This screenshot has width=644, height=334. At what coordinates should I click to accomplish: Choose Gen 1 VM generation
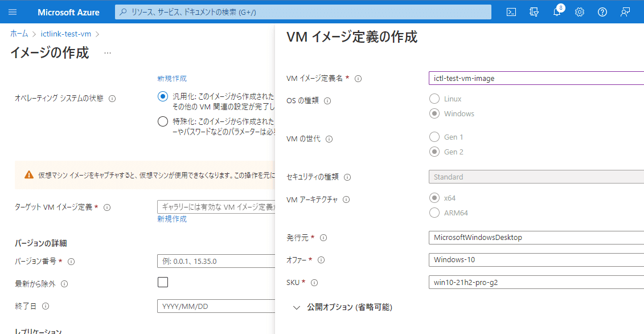pos(434,137)
